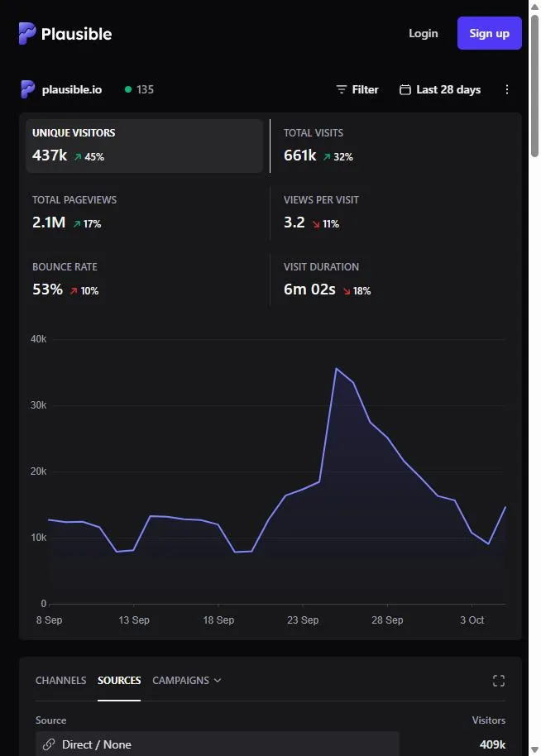Click the page scrollbar thumb
The width and height of the screenshot is (541, 756).
point(534,86)
